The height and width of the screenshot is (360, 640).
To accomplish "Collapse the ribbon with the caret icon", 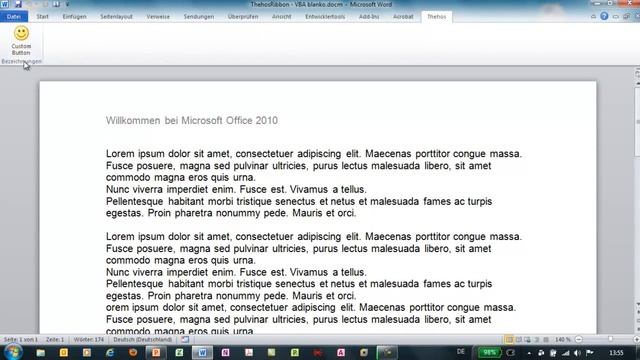I will tap(593, 17).
